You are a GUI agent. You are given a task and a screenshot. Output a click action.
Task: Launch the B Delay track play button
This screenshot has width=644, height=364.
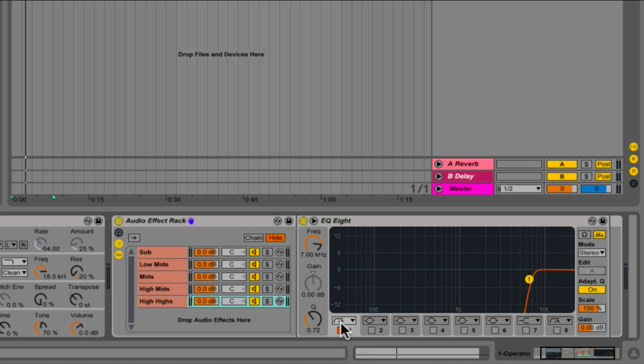click(x=438, y=176)
